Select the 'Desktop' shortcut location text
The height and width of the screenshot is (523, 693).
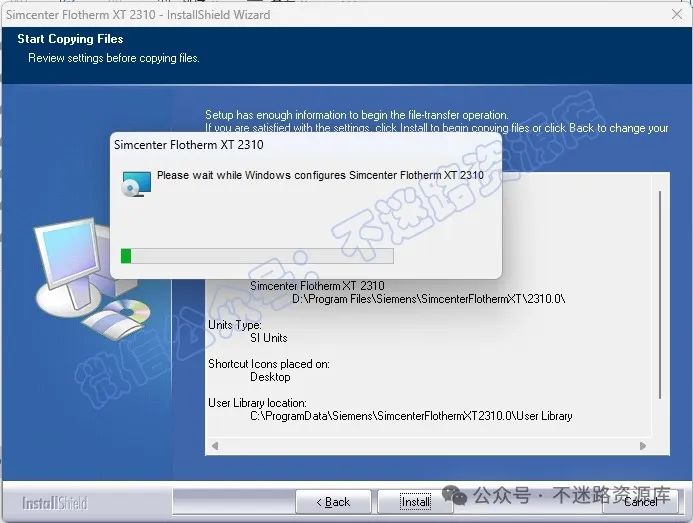270,377
